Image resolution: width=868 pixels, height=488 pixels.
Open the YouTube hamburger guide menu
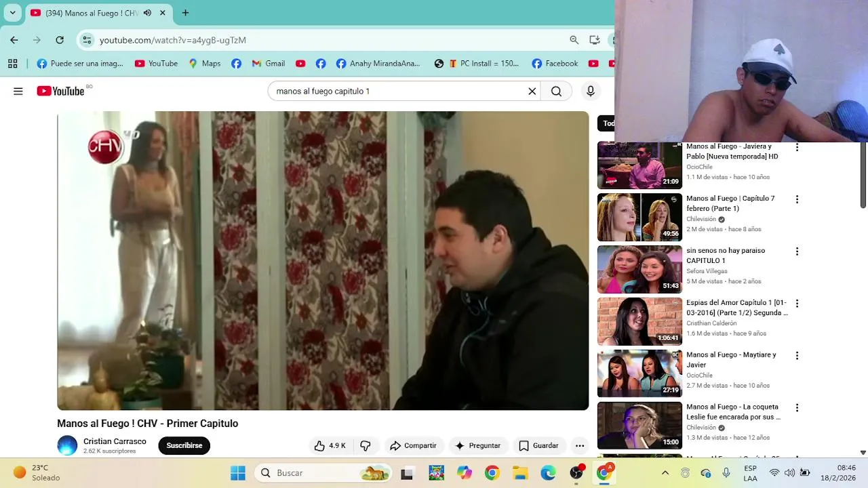[18, 91]
